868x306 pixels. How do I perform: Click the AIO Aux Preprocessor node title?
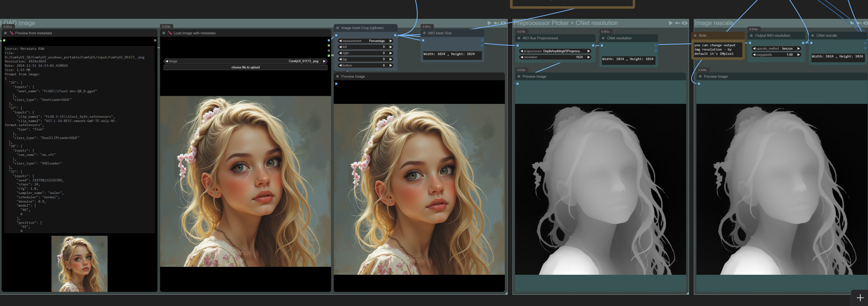(x=540, y=38)
